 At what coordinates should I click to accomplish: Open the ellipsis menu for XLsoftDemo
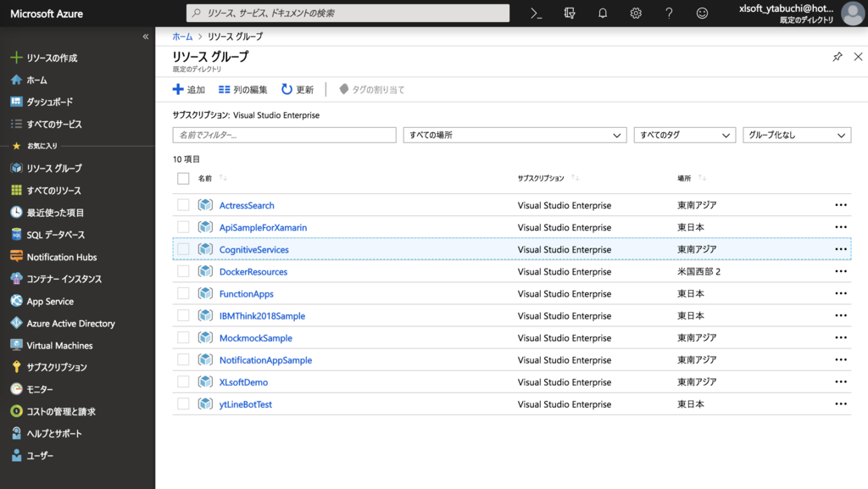(841, 382)
